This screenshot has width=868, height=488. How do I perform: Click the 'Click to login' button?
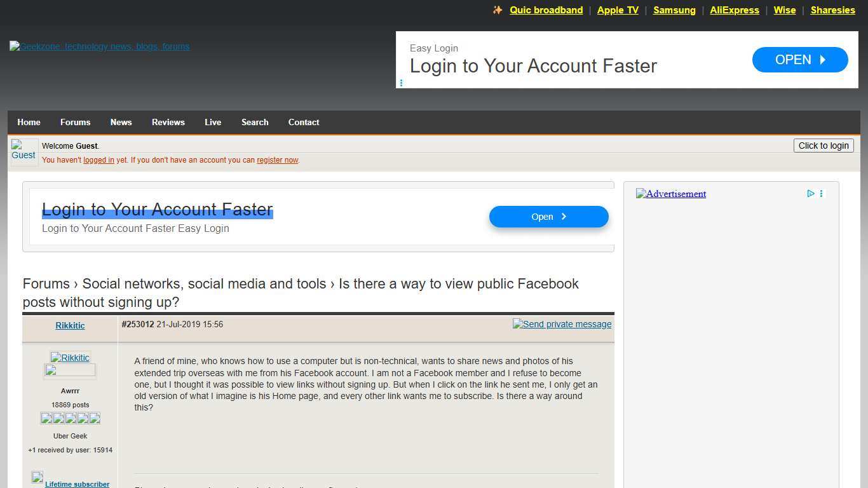click(823, 146)
